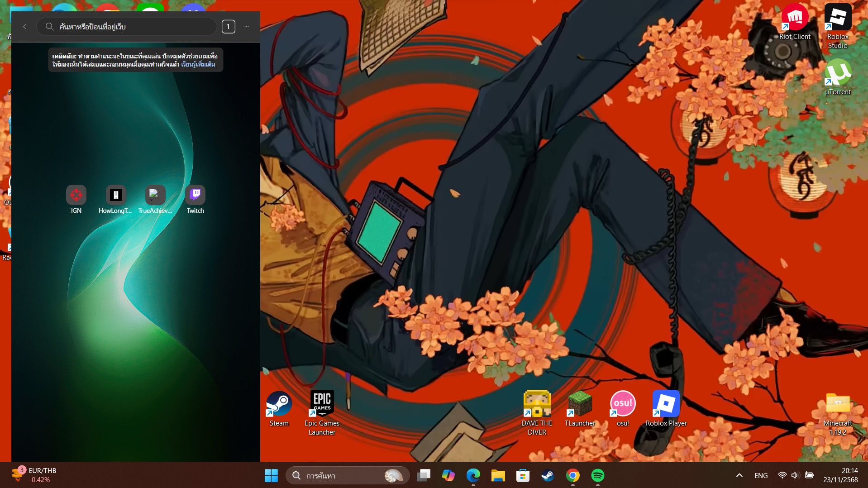
Task: Open the HowLongToBeat shortcut tile
Action: coord(115,195)
